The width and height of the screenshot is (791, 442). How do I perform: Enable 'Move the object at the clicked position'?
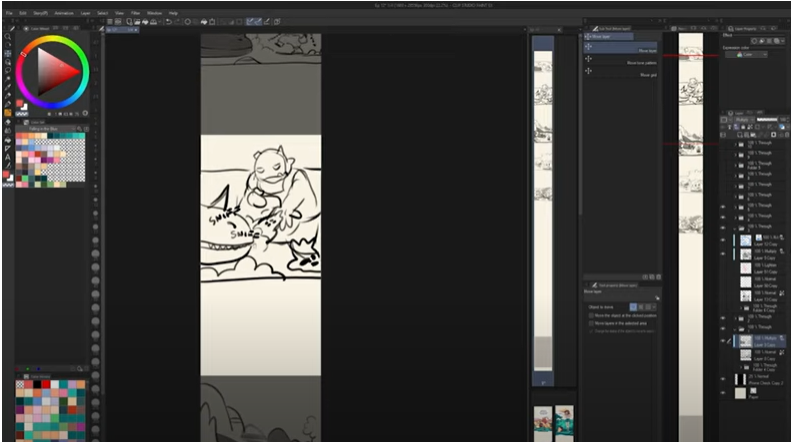point(592,315)
